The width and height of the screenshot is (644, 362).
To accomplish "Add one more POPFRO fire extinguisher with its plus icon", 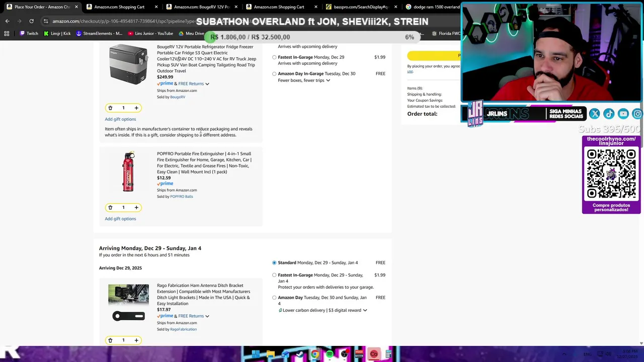I will coord(136,207).
